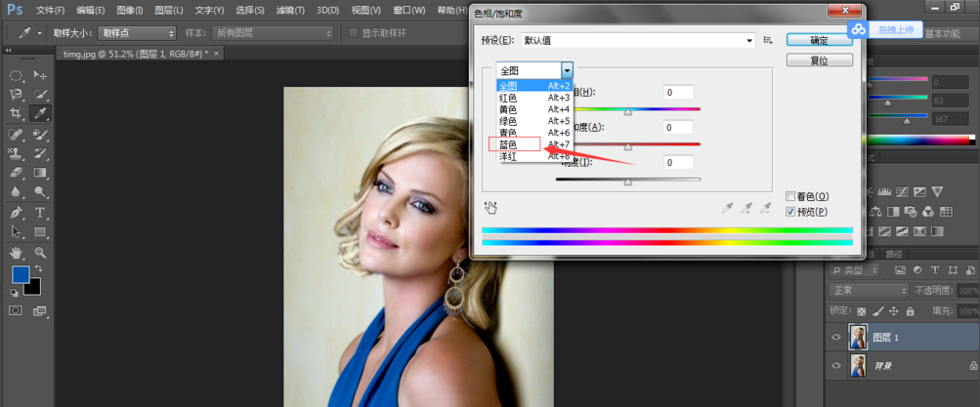The width and height of the screenshot is (980, 407).
Task: Toggle Quick Mask mode
Action: click(x=16, y=310)
